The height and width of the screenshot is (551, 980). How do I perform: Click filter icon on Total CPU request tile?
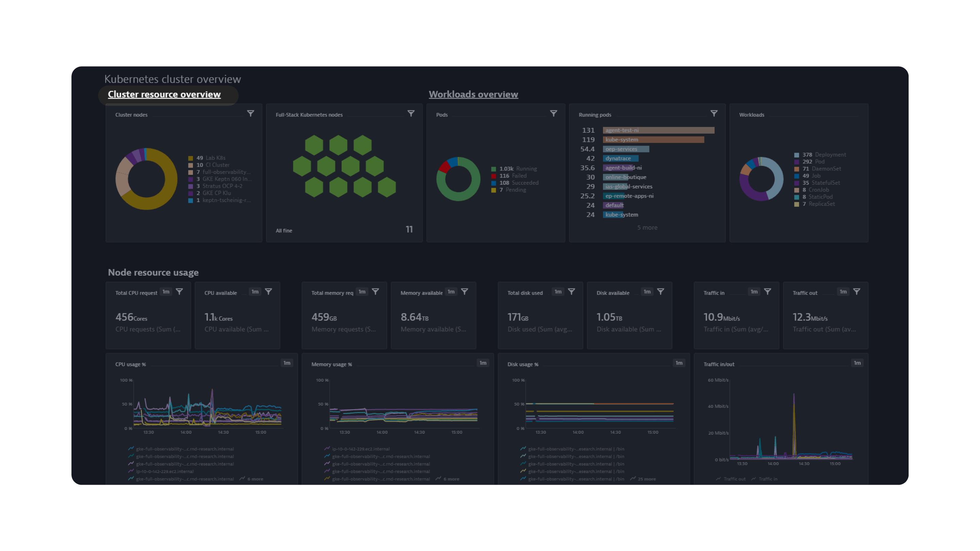point(179,292)
